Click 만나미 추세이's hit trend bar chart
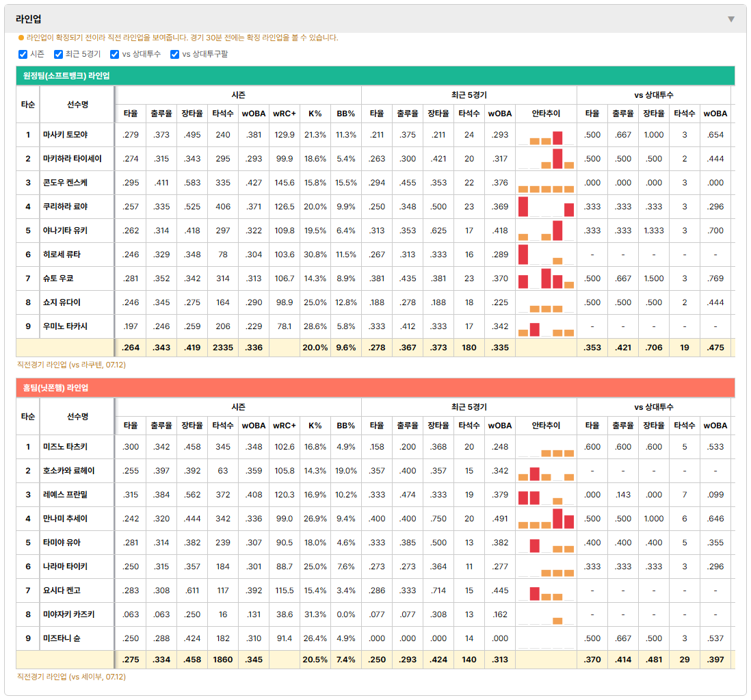751x700 pixels. (x=546, y=519)
